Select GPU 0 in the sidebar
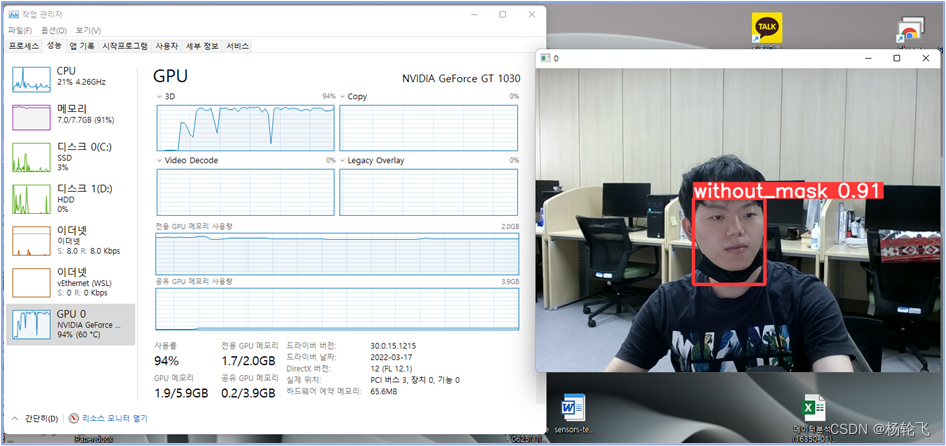 70,324
